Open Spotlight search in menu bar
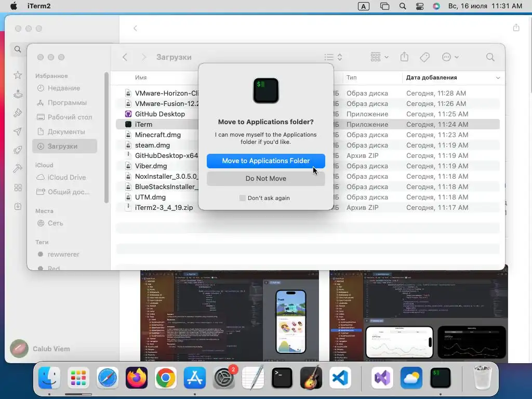Viewport: 532px width, 399px height. [403, 6]
